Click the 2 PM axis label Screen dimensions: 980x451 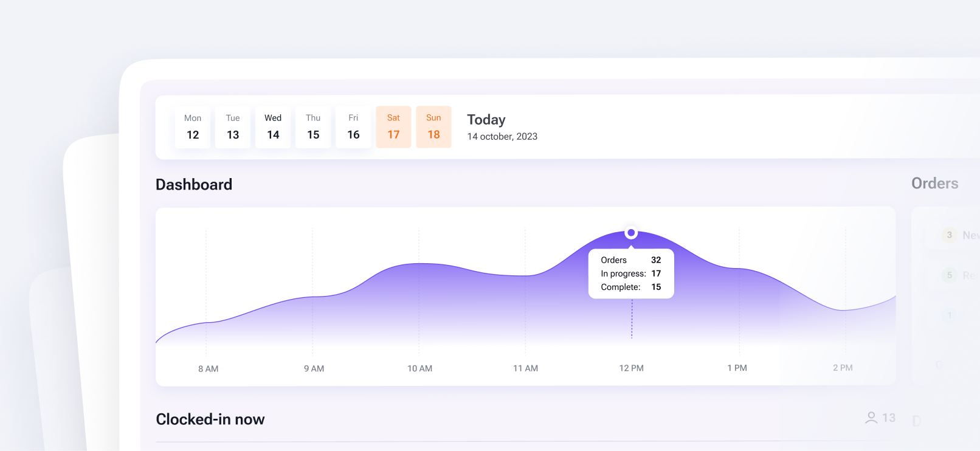click(x=843, y=368)
